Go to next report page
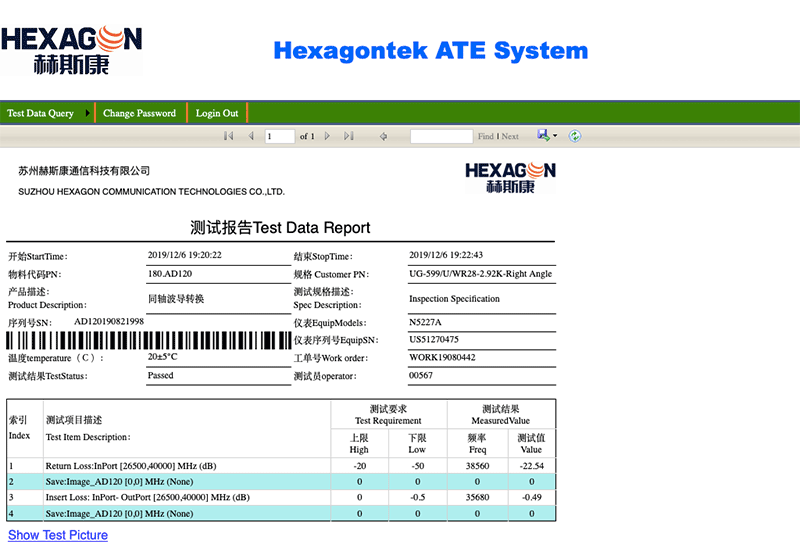 [x=328, y=136]
